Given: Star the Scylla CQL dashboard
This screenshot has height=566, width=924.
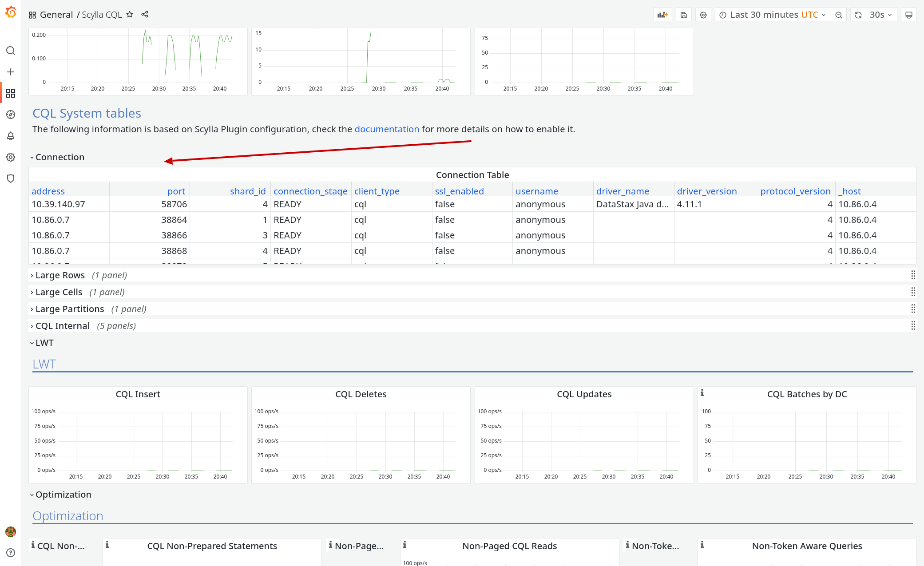Looking at the screenshot, I should 129,14.
